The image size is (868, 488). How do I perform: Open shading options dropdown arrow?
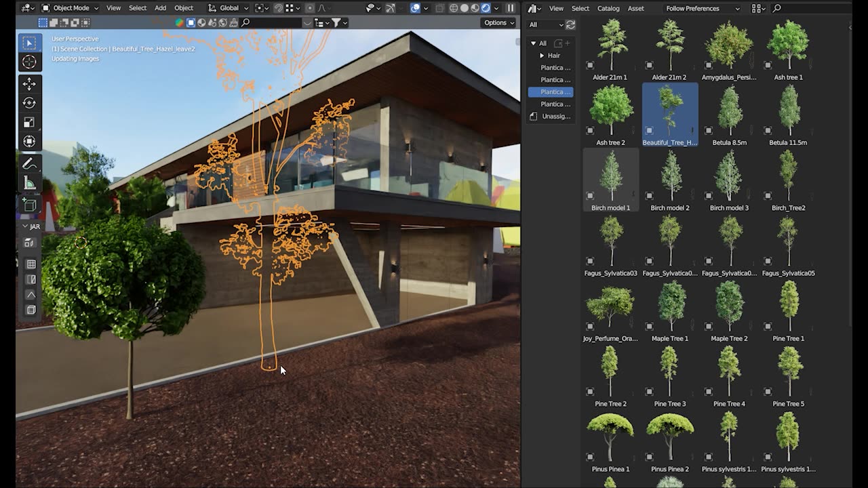[x=496, y=8]
